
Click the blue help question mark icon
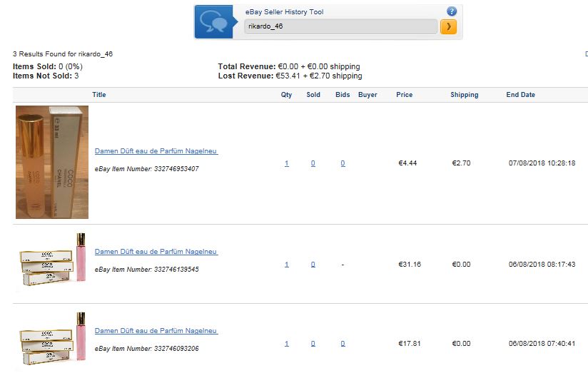coord(452,11)
